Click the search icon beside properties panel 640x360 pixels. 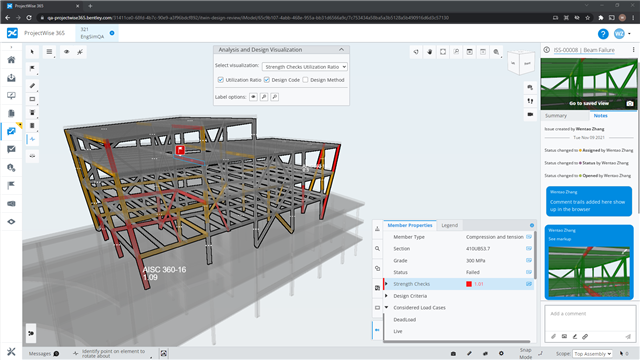point(377,249)
